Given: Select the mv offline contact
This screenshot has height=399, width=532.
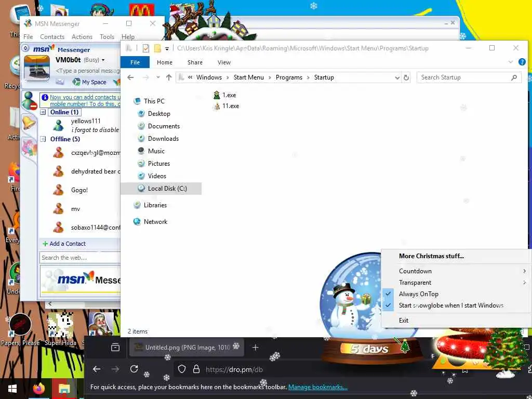Looking at the screenshot, I should click(x=75, y=209).
